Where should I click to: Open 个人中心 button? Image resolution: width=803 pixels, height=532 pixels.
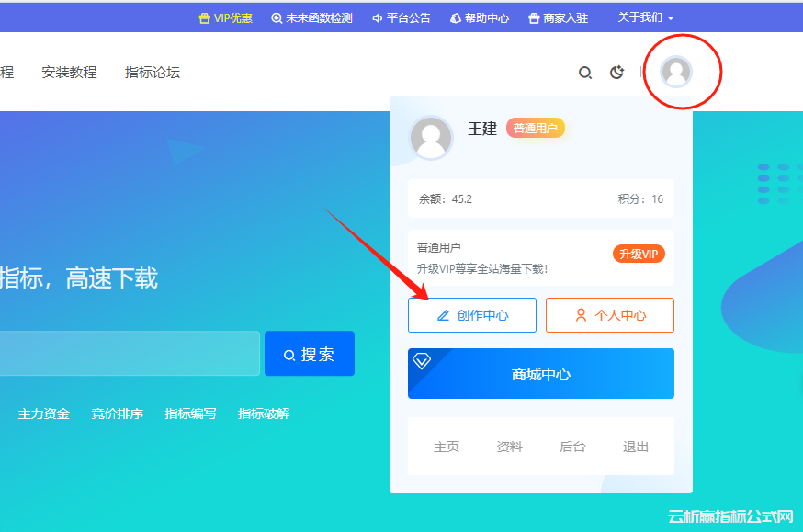point(610,315)
